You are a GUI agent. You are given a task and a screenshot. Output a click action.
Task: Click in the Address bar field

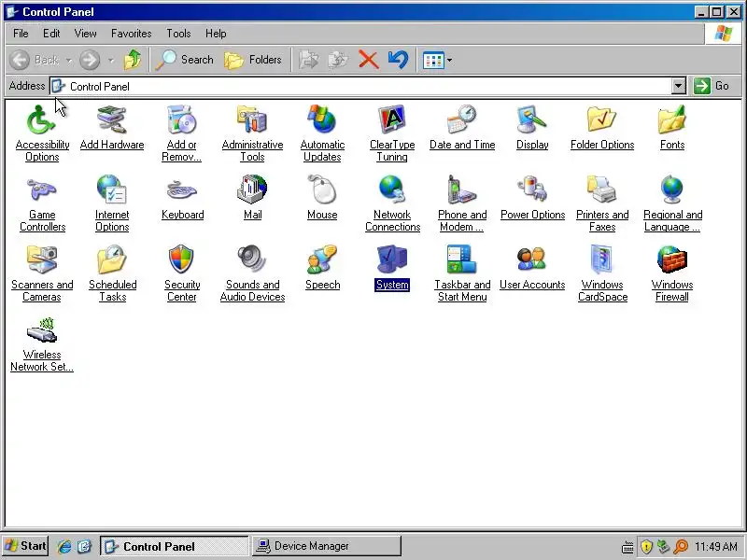pos(368,86)
